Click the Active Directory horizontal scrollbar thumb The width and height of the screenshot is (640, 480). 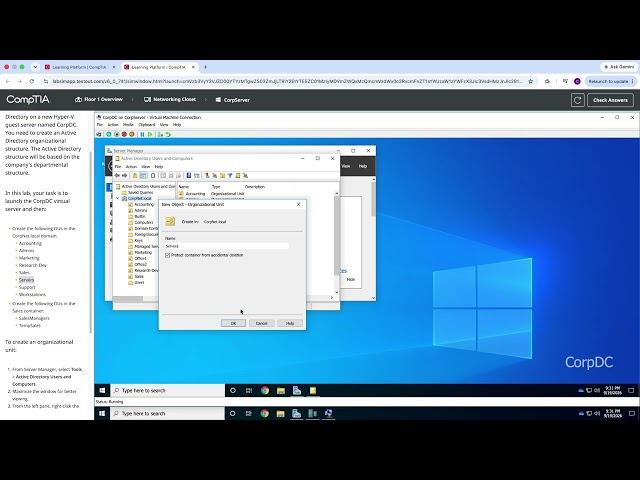point(128,299)
